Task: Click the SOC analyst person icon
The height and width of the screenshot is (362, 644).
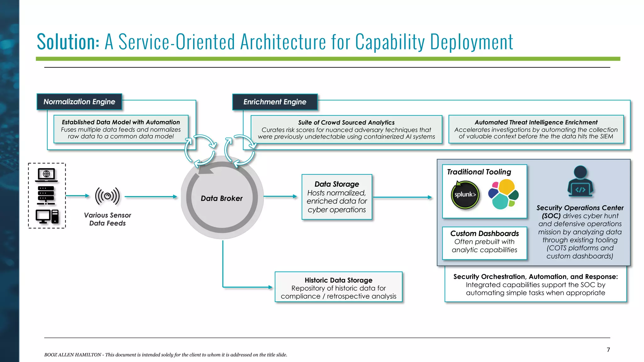Action: click(x=580, y=182)
